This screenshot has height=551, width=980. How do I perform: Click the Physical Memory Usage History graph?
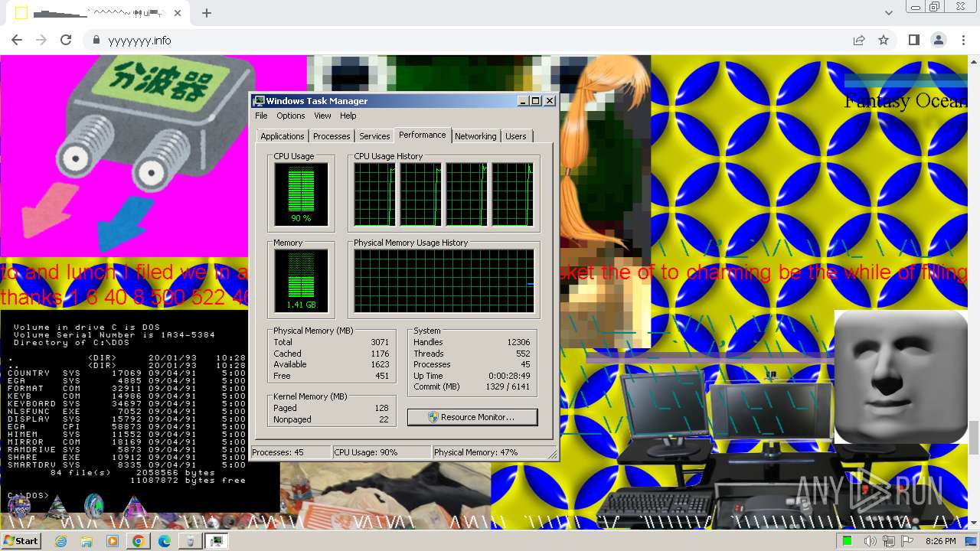click(444, 281)
